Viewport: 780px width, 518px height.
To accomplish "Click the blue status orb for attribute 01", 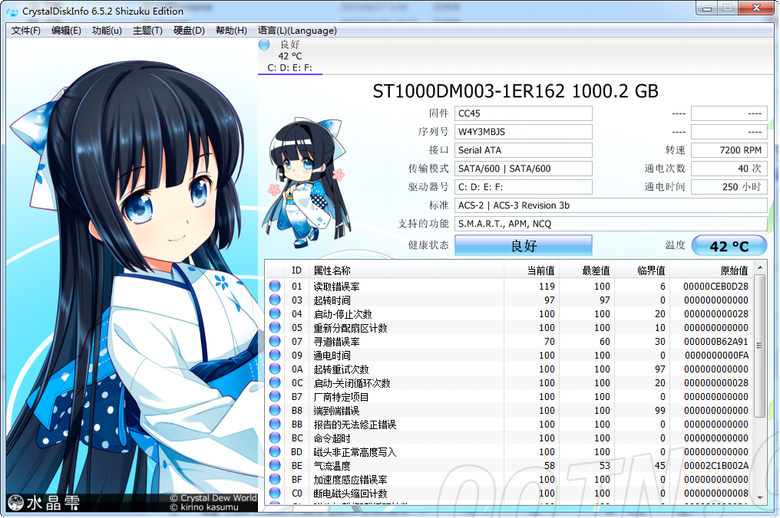I will tap(275, 286).
